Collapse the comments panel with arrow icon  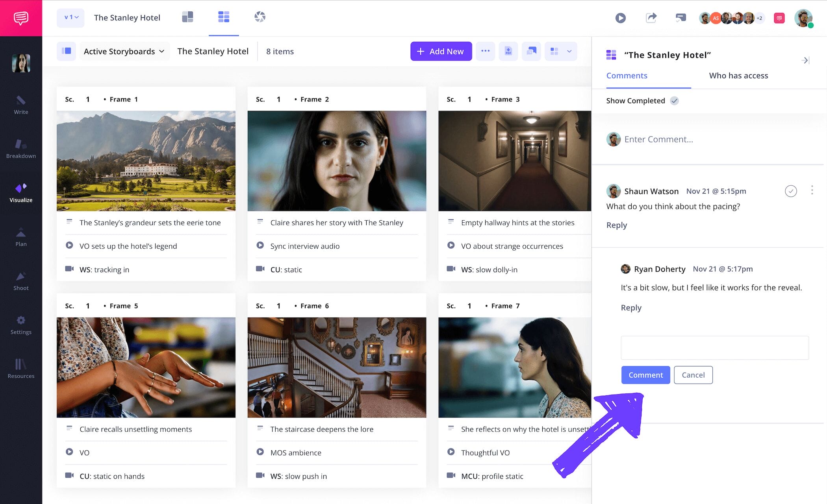pos(805,60)
